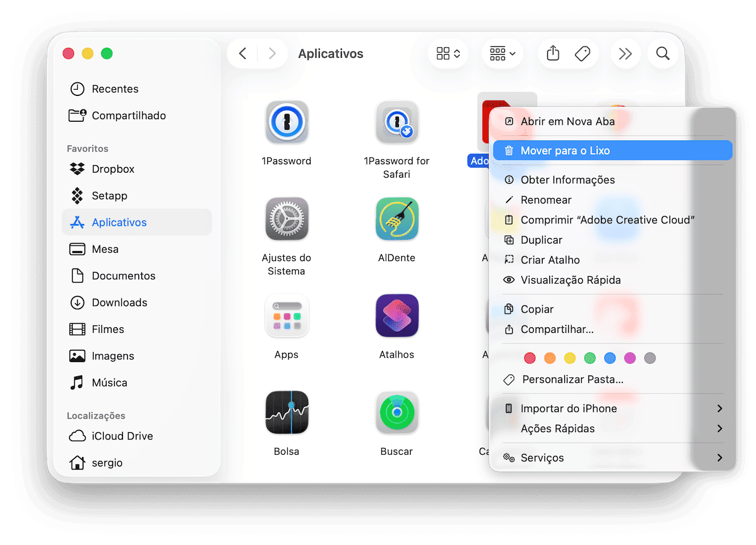Expand the Serviços submenu
Viewport: 756px width, 545px height.
point(613,458)
